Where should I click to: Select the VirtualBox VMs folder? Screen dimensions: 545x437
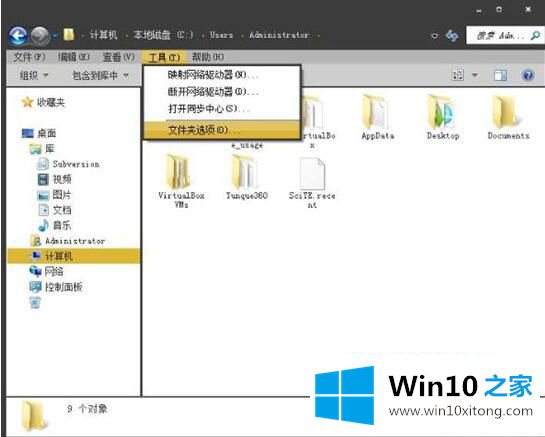(x=181, y=181)
